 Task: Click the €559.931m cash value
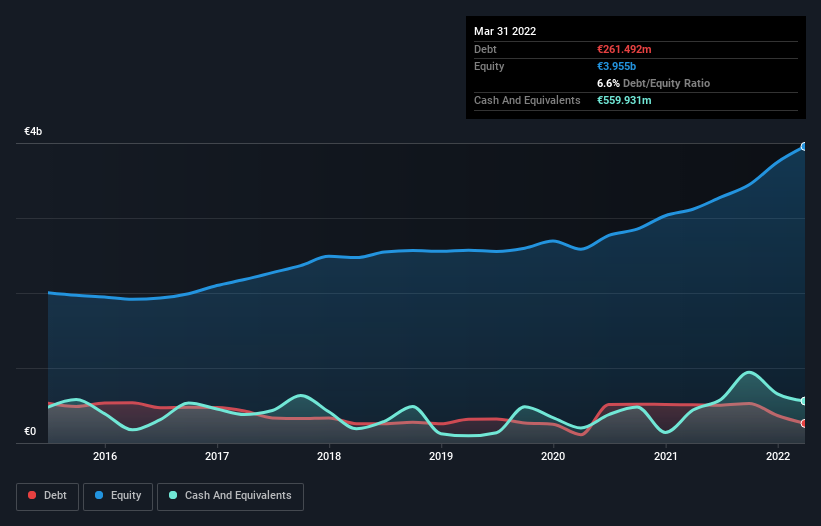point(624,100)
